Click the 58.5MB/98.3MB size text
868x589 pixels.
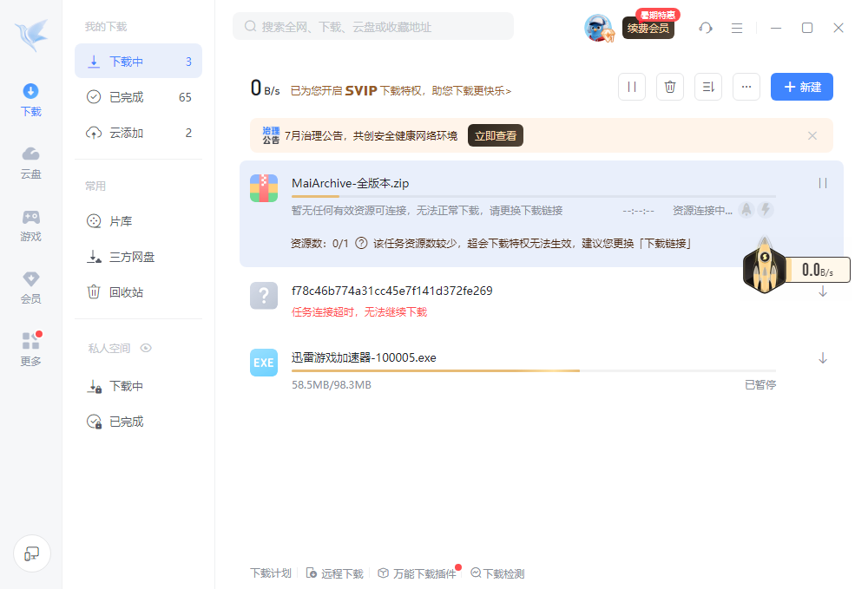click(x=332, y=385)
